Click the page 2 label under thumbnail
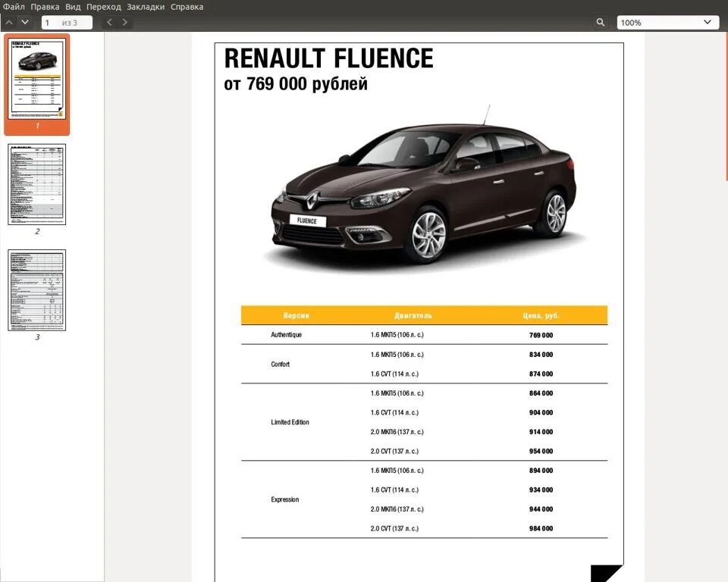728x582 pixels. (38, 231)
